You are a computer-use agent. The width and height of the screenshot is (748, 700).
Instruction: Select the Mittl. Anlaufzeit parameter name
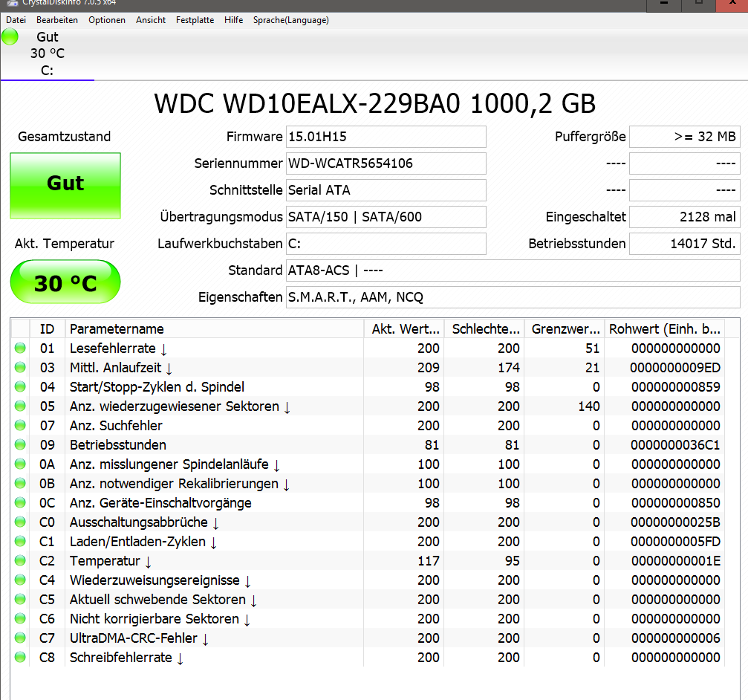pyautogui.click(x=121, y=368)
